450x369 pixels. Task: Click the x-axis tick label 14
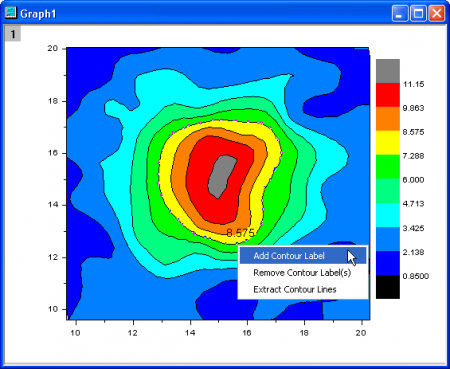190,333
